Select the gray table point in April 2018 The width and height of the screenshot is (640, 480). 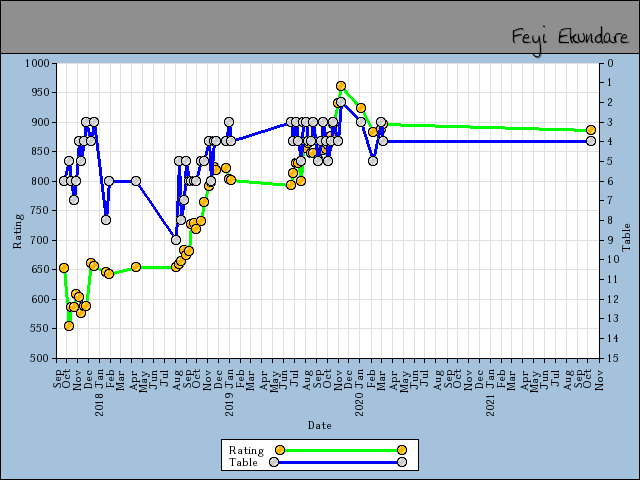(136, 181)
